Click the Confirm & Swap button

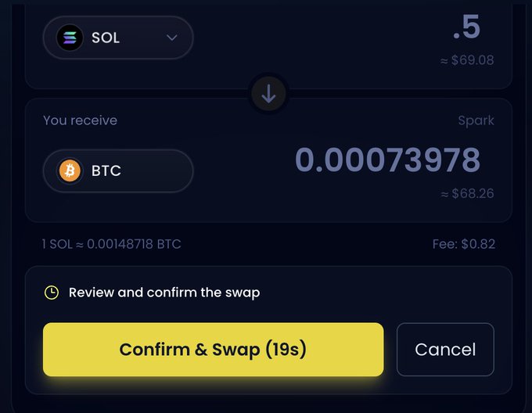pos(213,349)
